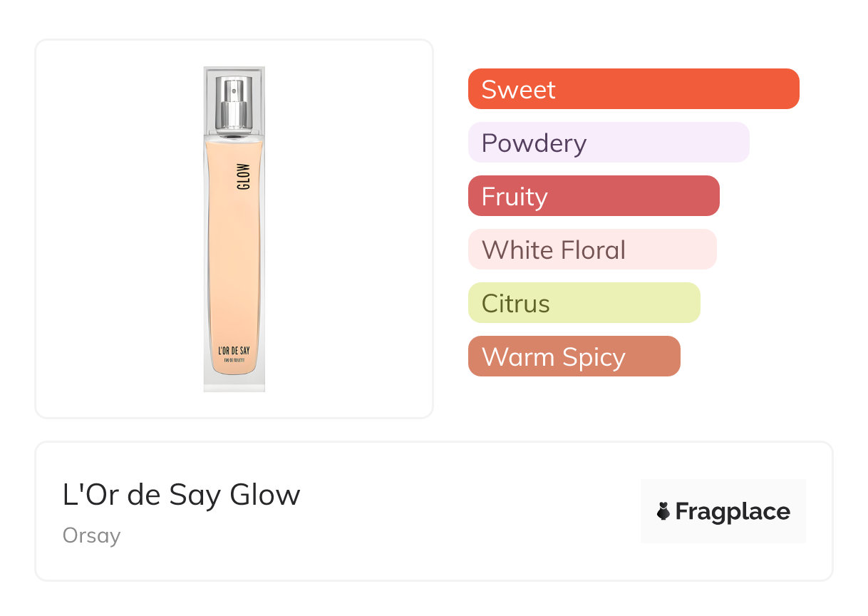This screenshot has height=616, width=868.
Task: Select the Citrus accord bar
Action: point(584,303)
